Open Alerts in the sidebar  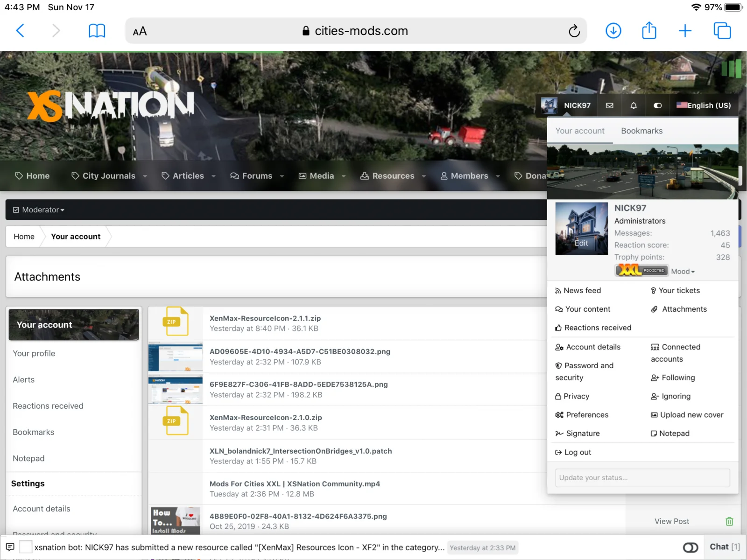(x=24, y=380)
